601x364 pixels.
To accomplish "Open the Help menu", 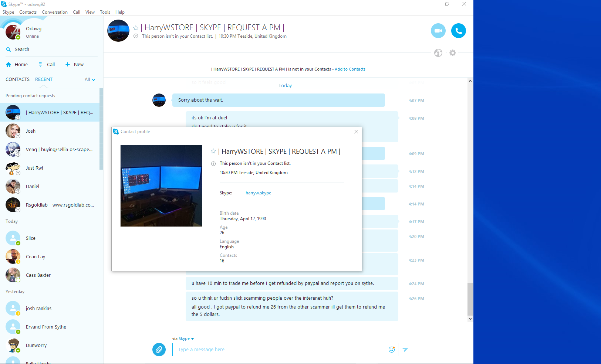I will pyautogui.click(x=120, y=12).
